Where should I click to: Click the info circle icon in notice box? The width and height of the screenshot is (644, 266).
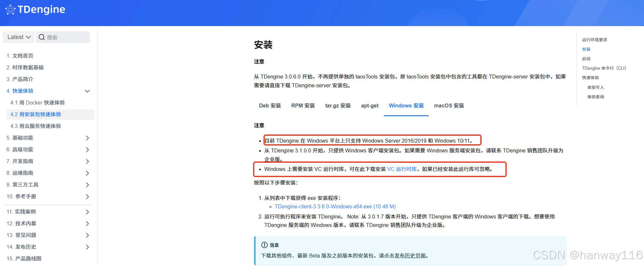click(264, 245)
